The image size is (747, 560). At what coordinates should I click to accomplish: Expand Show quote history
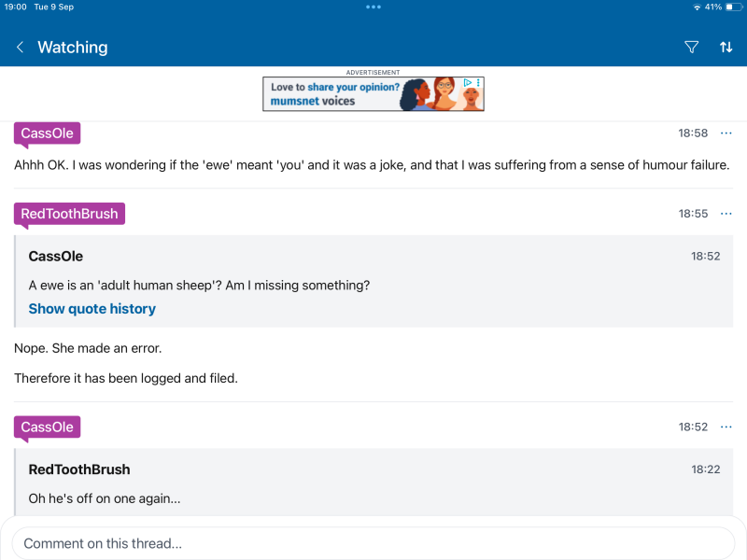(92, 309)
